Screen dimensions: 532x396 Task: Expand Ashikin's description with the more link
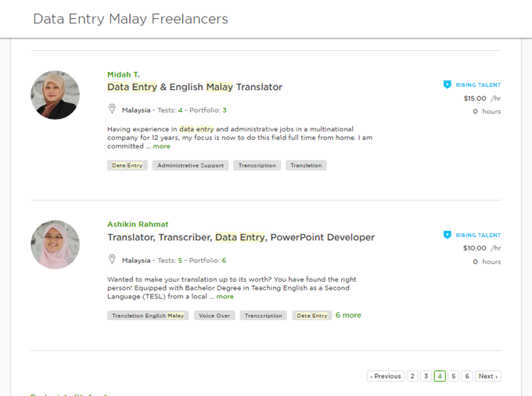225,297
